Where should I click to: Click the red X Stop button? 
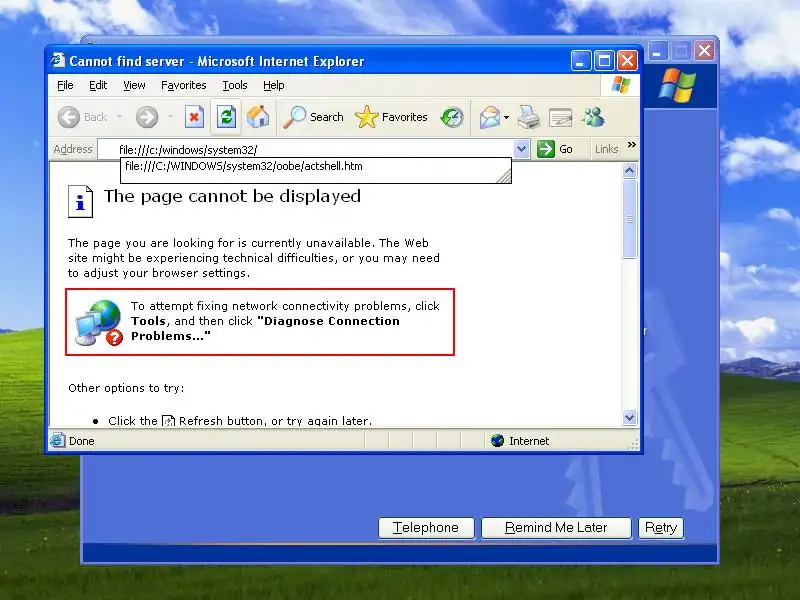[x=194, y=117]
